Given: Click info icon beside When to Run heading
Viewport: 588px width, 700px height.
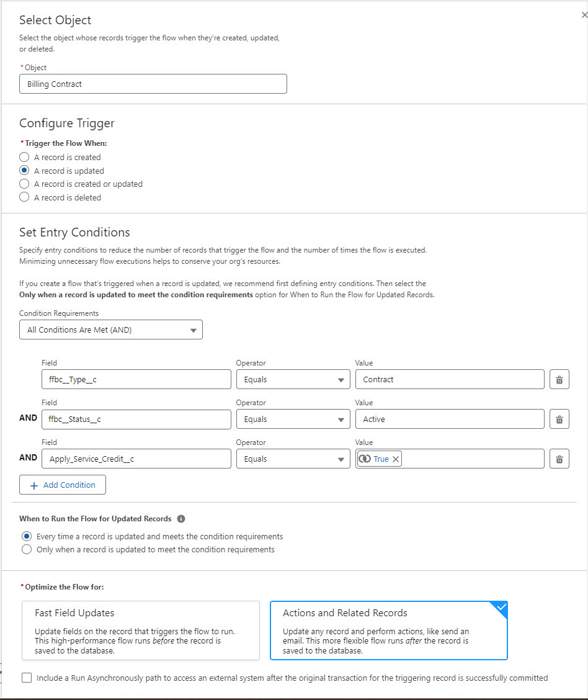Looking at the screenshot, I should (181, 519).
